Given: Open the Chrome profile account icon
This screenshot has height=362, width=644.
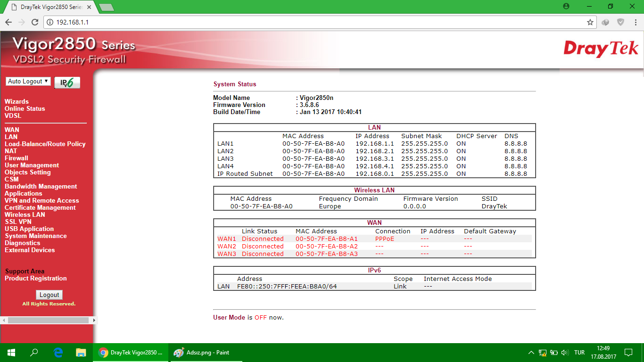Looking at the screenshot, I should tap(566, 6).
